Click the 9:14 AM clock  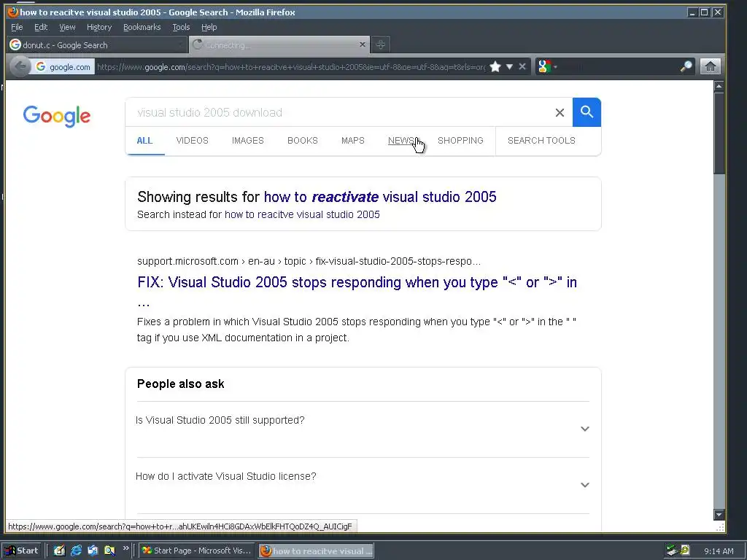pos(719,551)
